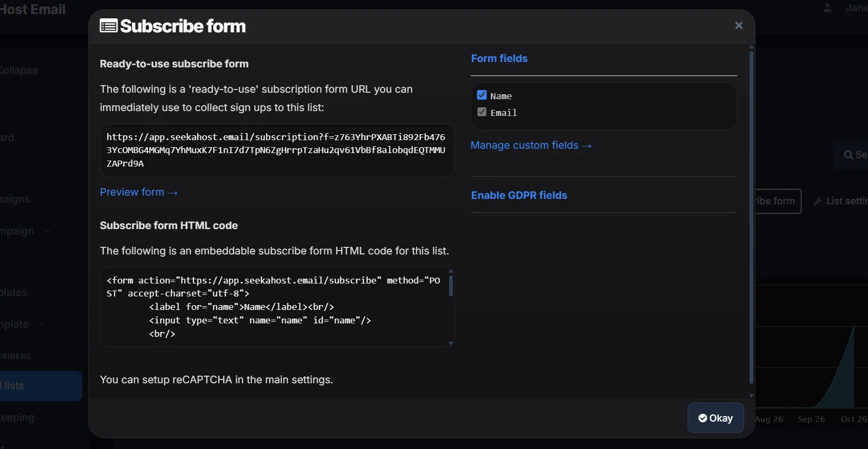Click the HTML code box scrollbar thumb
This screenshot has width=868, height=449.
[451, 286]
